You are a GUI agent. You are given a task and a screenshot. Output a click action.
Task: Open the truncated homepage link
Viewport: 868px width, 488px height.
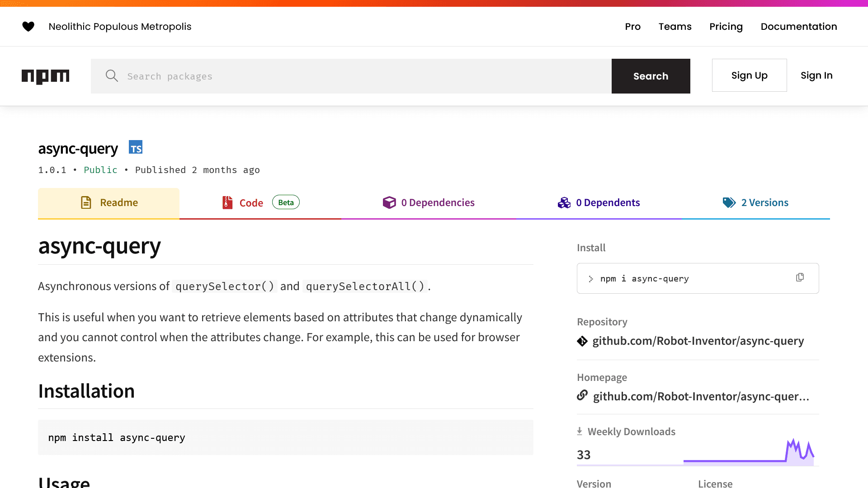click(x=701, y=397)
